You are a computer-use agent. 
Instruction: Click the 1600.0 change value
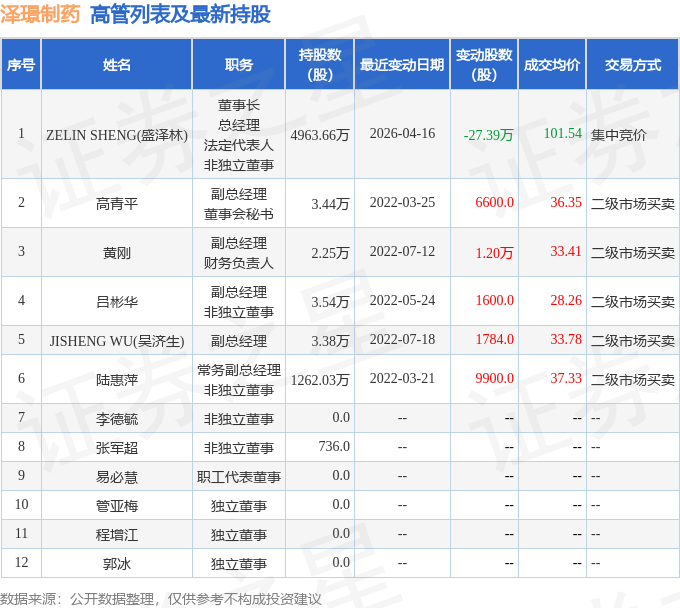494,301
